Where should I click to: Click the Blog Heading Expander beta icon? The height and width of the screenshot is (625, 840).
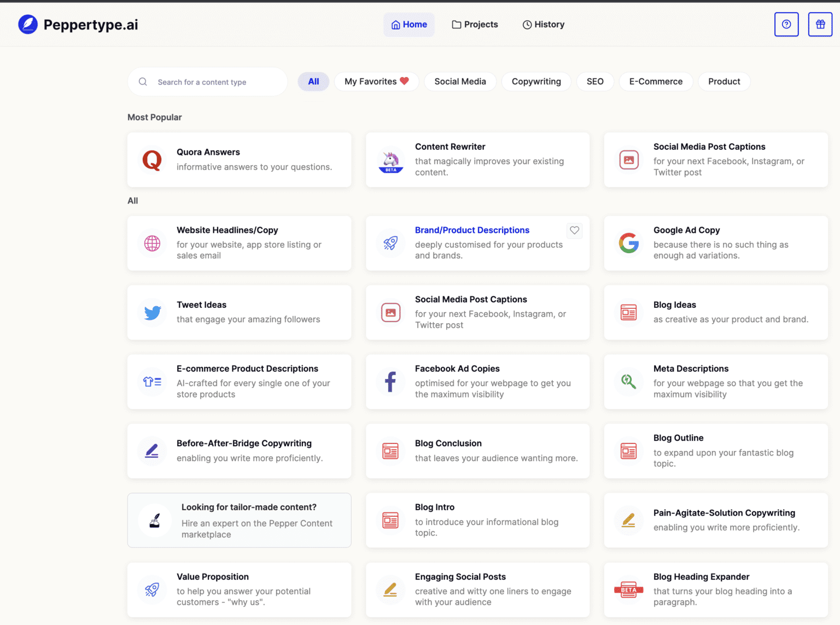[629, 589]
